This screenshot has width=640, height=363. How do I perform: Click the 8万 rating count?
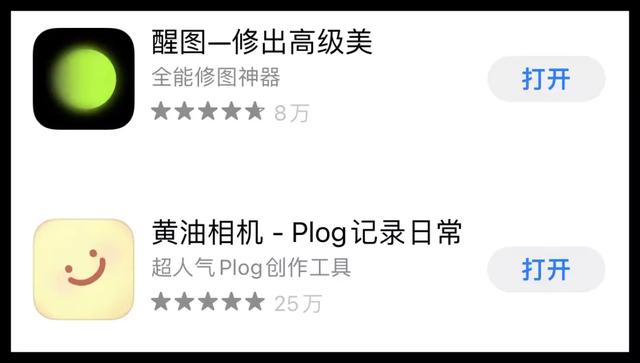click(x=291, y=113)
